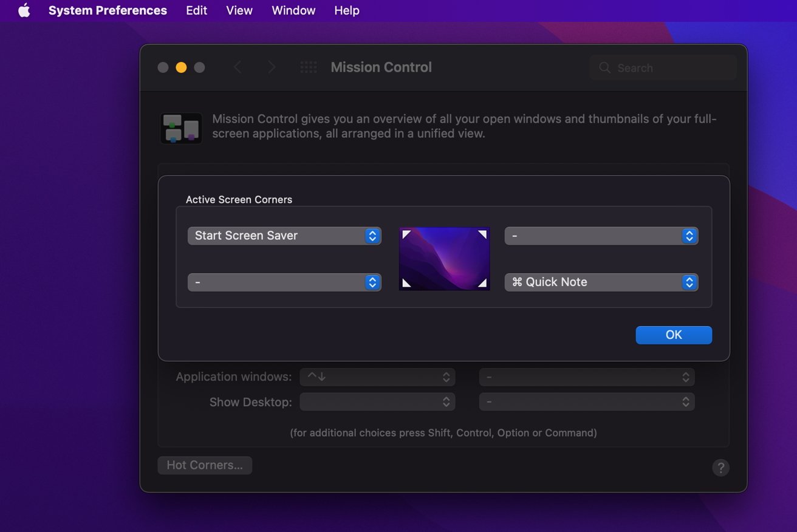The image size is (797, 532).
Task: Open Application windows keyboard shortcut dropdown
Action: pyautogui.click(x=377, y=377)
